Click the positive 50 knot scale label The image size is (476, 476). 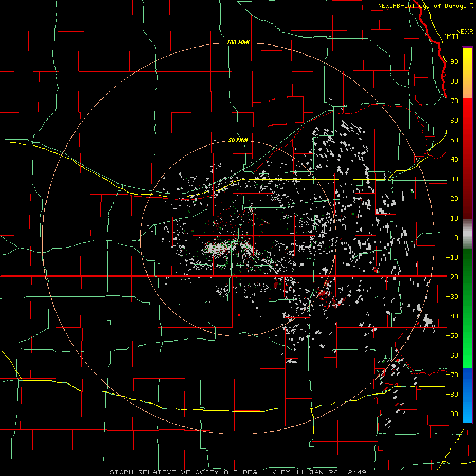(454, 140)
